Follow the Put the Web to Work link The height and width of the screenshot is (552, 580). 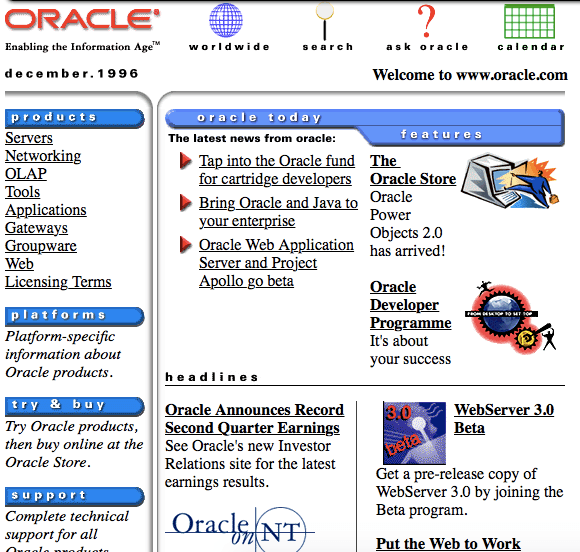click(448, 543)
